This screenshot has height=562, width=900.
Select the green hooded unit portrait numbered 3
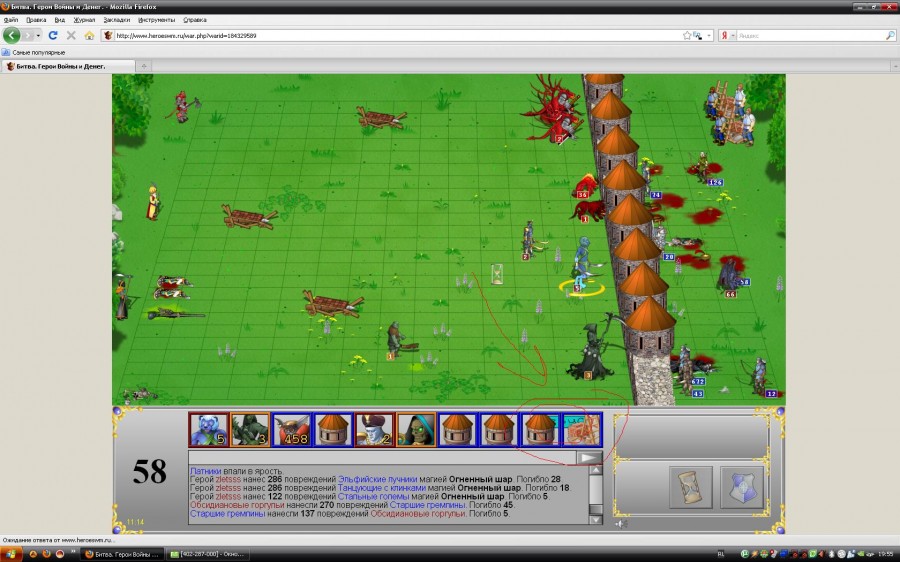click(x=250, y=430)
